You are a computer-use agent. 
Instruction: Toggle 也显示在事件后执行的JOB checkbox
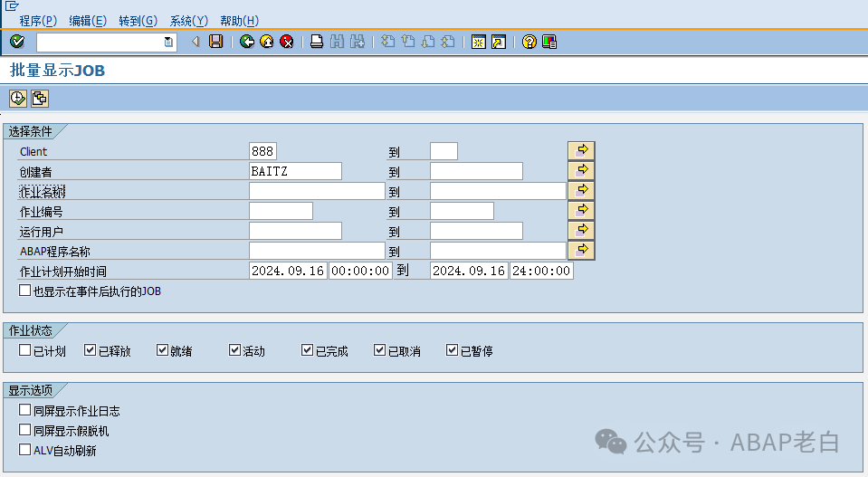[25, 290]
